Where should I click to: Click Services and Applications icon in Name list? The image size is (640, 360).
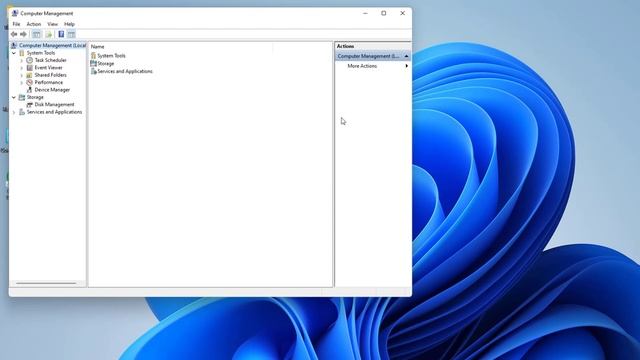[x=93, y=71]
